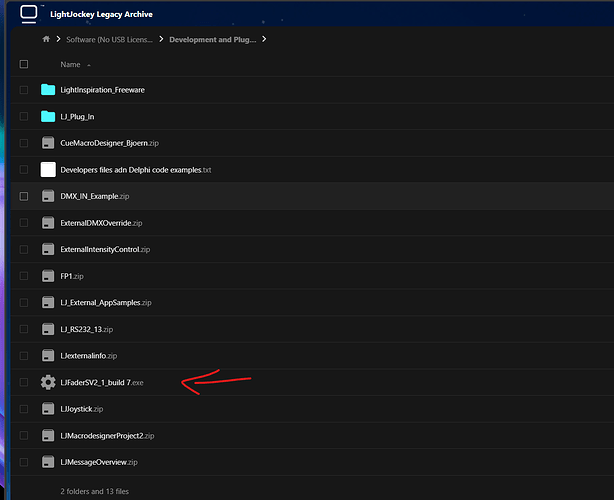Select LJJoystick.zip file name
Image resolution: width=614 pixels, height=500 pixels.
click(x=82, y=409)
